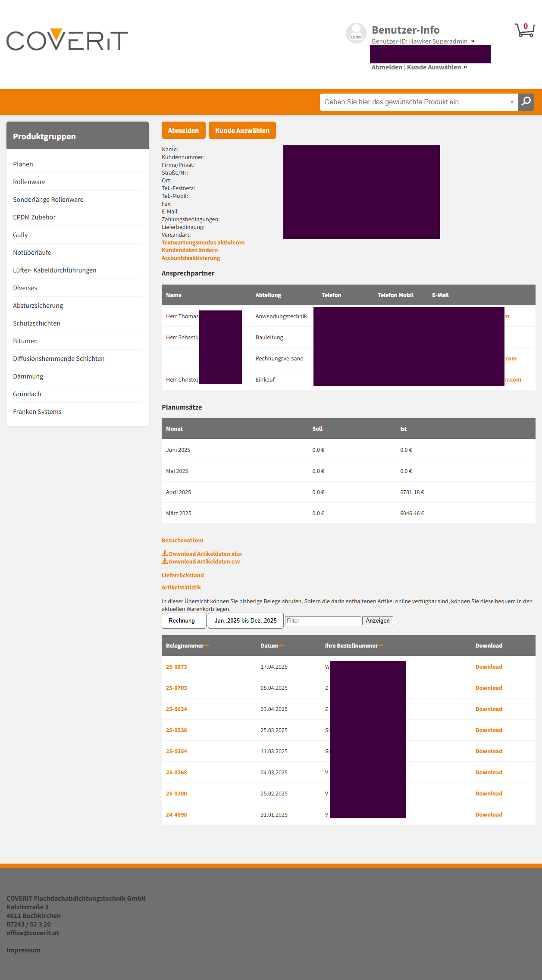
Task: Click the COVERiT logo
Action: tap(67, 40)
